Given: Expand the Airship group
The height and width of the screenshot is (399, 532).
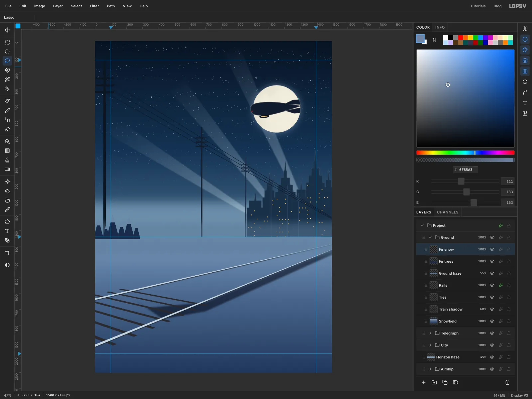Looking at the screenshot, I should [430, 369].
